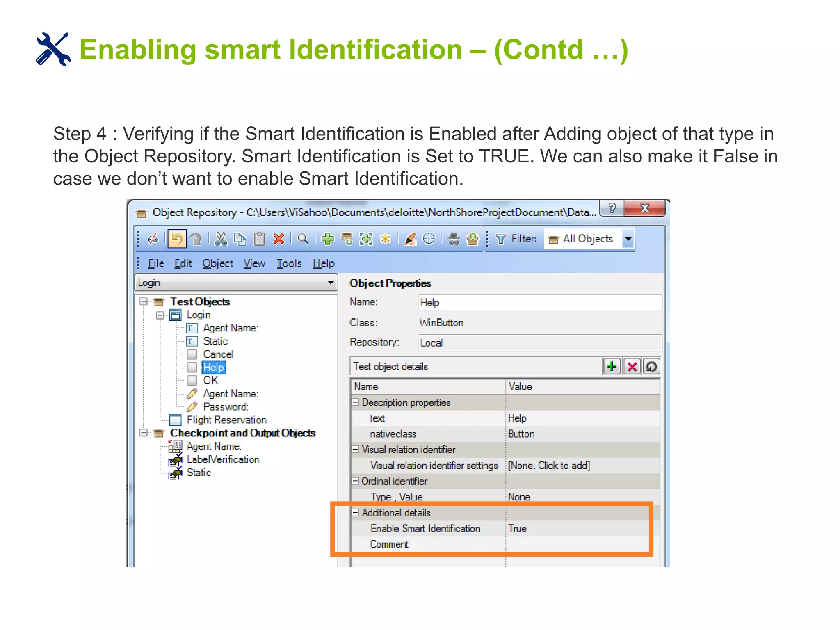Click the [None. Click to add] value
Viewport: 840px width, 630px height.
[x=582, y=465]
